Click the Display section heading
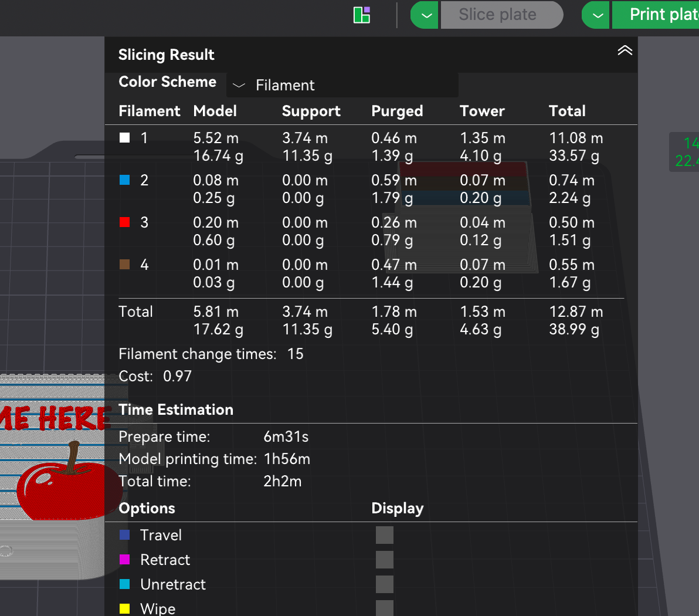The image size is (699, 616). coord(397,508)
